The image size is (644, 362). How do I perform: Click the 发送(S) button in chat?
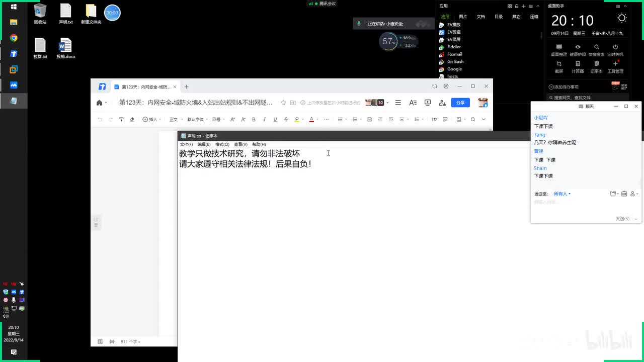click(x=622, y=219)
